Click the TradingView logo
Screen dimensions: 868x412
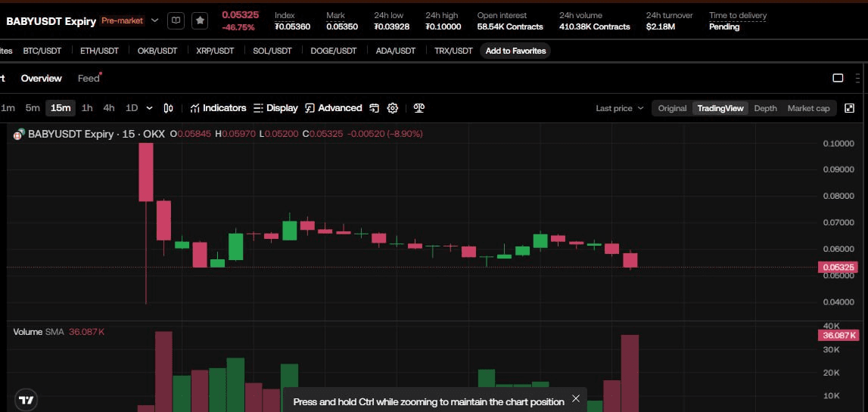26,399
